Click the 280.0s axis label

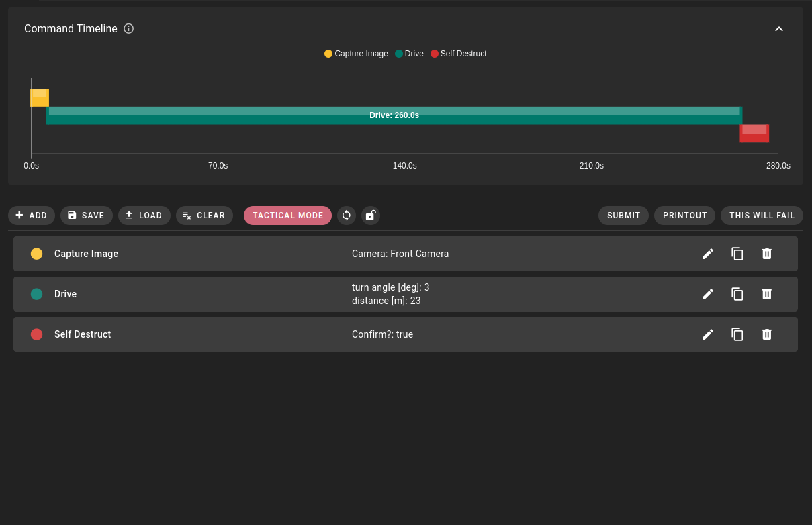click(778, 166)
